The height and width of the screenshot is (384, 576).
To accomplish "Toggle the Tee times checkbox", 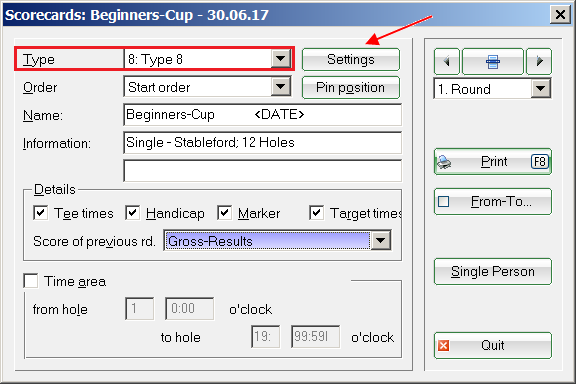I will [x=40, y=213].
